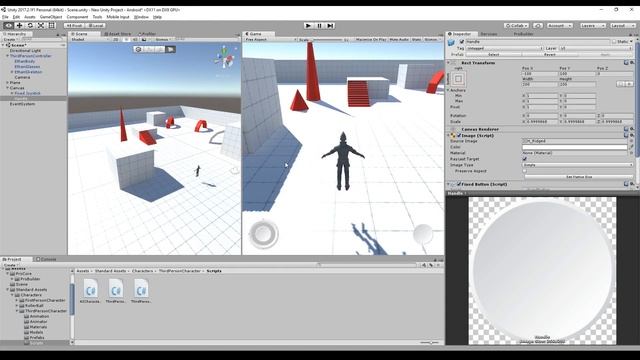Image resolution: width=640 pixels, height=360 pixels.
Task: Toggle Mute Audio in Game view
Action: click(399, 40)
